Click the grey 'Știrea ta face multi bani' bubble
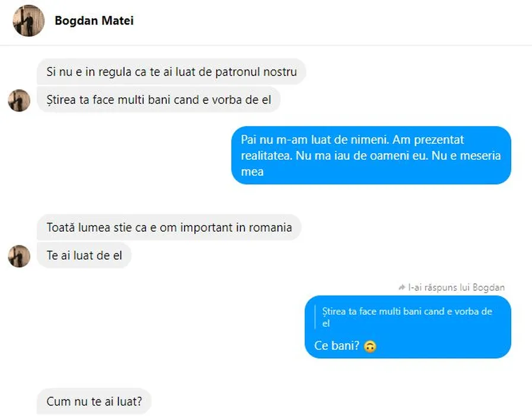 point(159,100)
